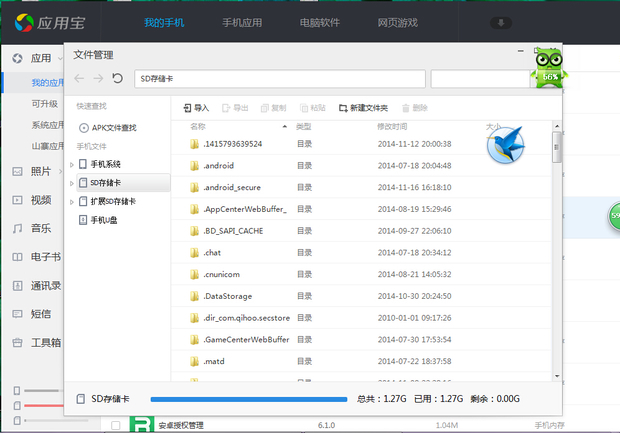Click the green owl 56% mascot
The image size is (620, 433).
click(x=549, y=68)
